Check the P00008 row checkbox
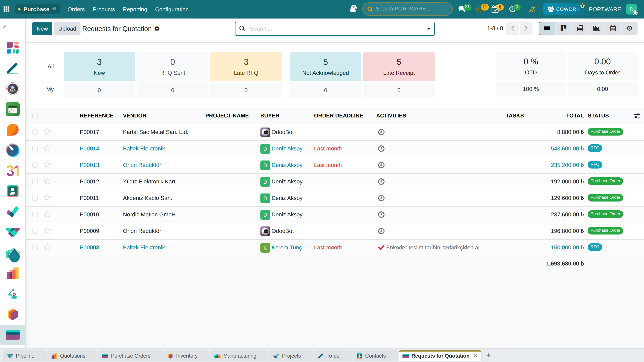Viewport: 644px width, 362px height. click(x=35, y=247)
